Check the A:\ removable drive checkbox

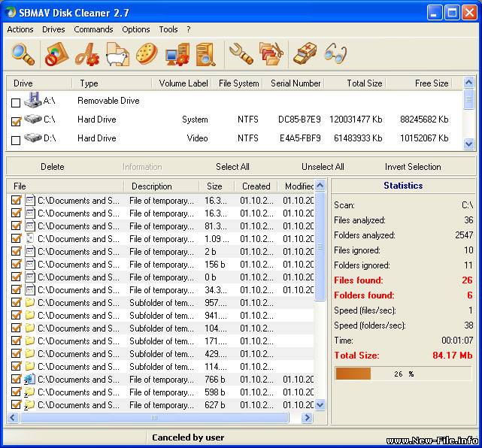16,103
